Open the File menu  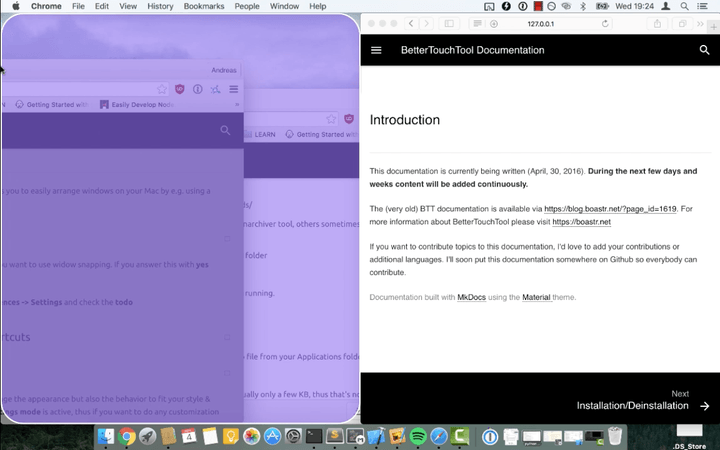point(78,6)
